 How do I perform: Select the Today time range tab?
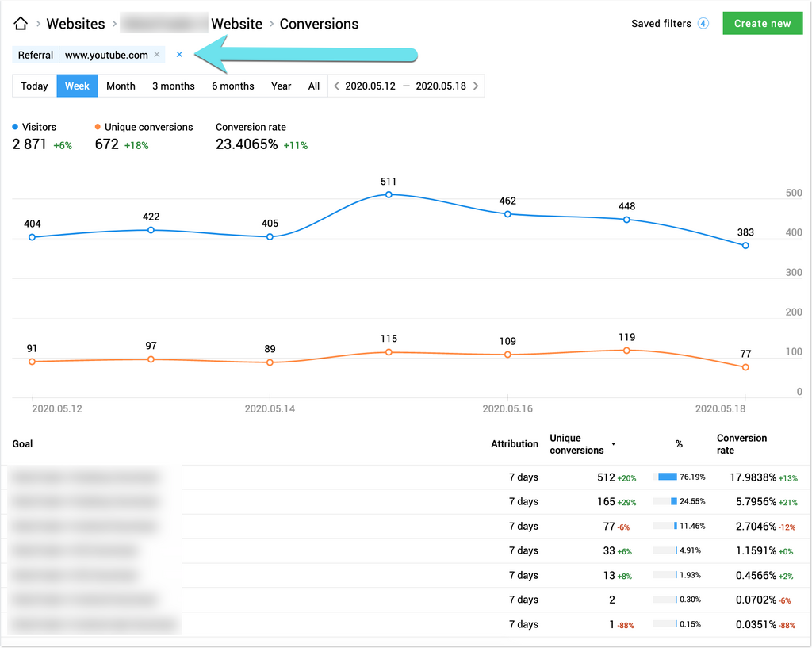tap(34, 86)
